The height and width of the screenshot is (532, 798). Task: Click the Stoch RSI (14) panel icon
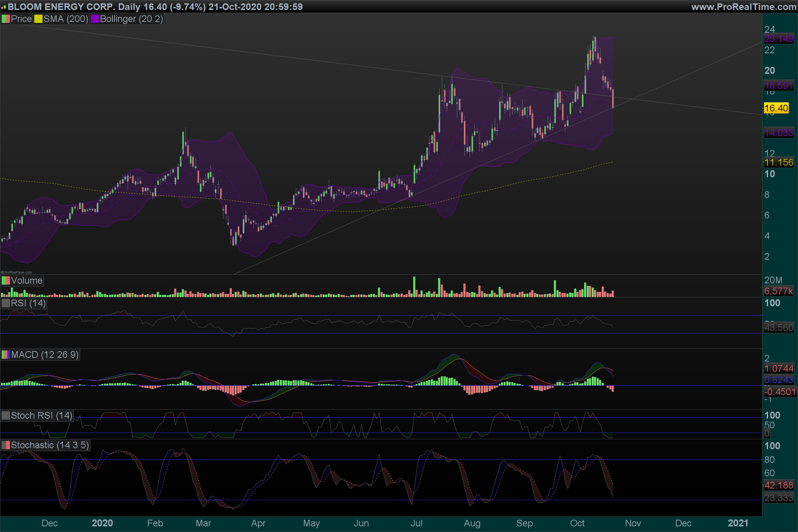(6, 416)
